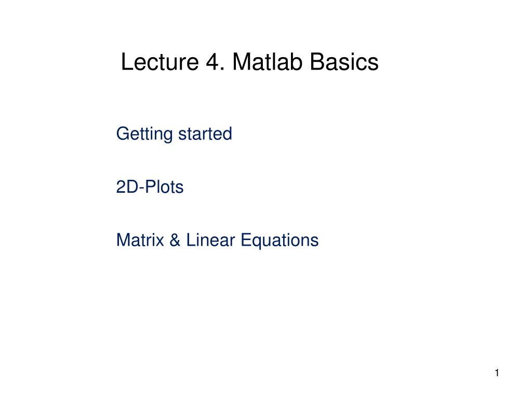532x399 pixels.
Task: Click the capital 'L' starting the title
Action: [x=126, y=62]
